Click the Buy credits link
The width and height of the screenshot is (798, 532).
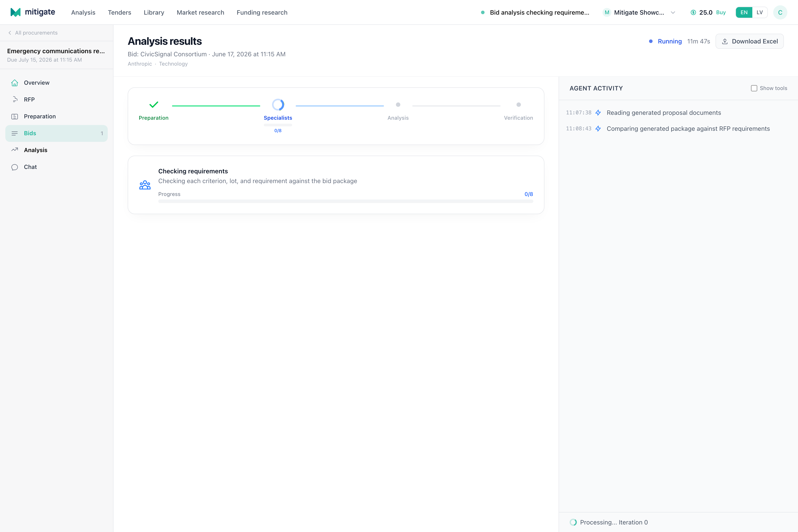click(x=721, y=13)
